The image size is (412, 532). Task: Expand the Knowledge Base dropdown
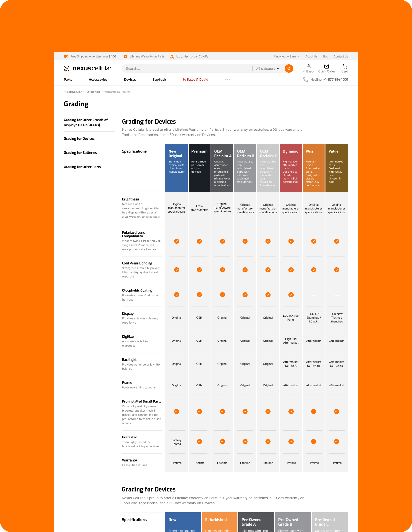287,56
